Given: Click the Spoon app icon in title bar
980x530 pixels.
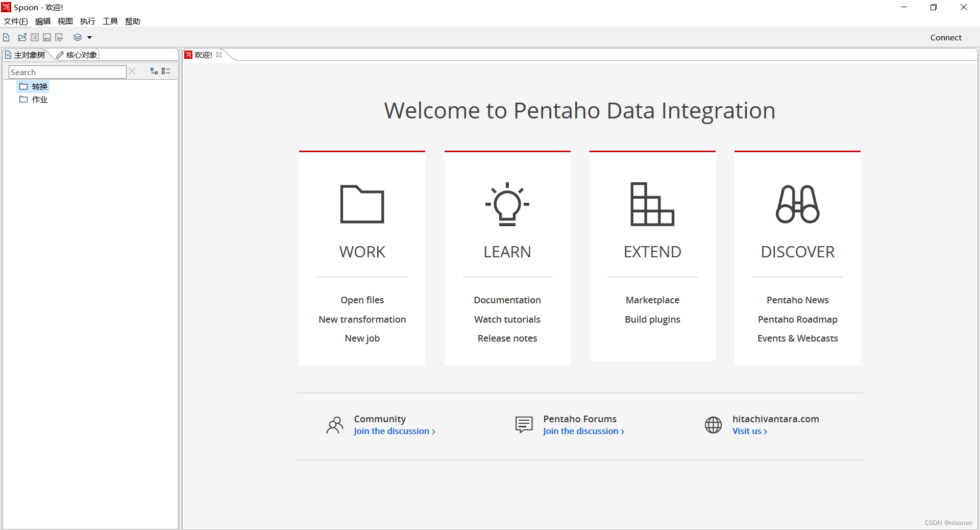Looking at the screenshot, I should [x=6, y=7].
